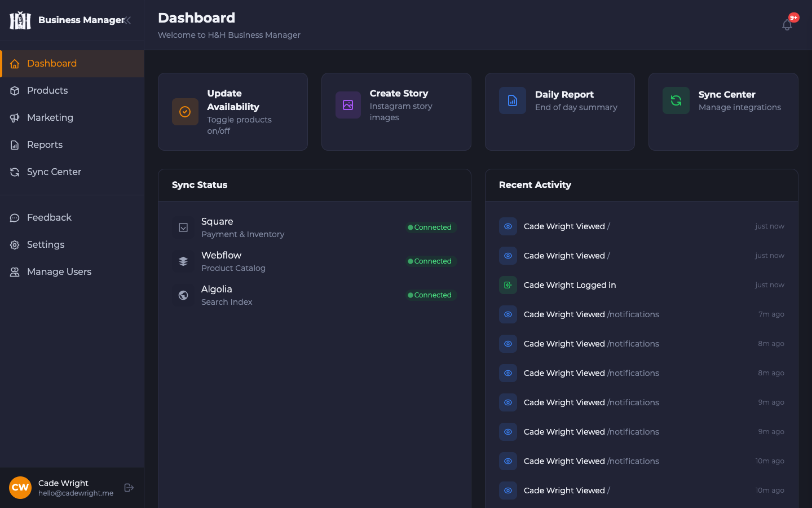Select the Webflow Product Catalog row

click(x=315, y=261)
